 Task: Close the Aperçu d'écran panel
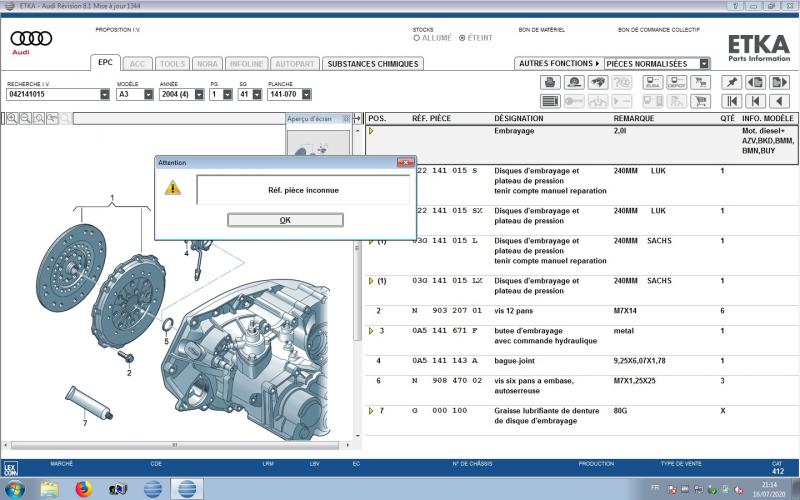346,119
